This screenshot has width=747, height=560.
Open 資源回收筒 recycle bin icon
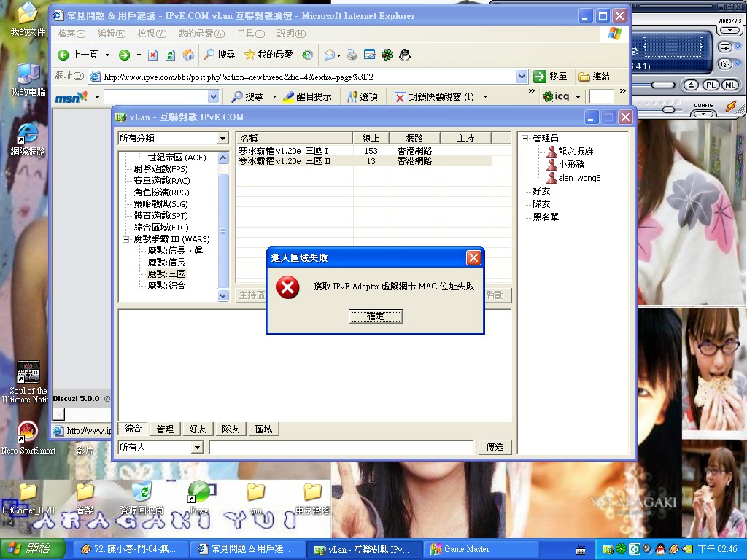click(x=142, y=497)
